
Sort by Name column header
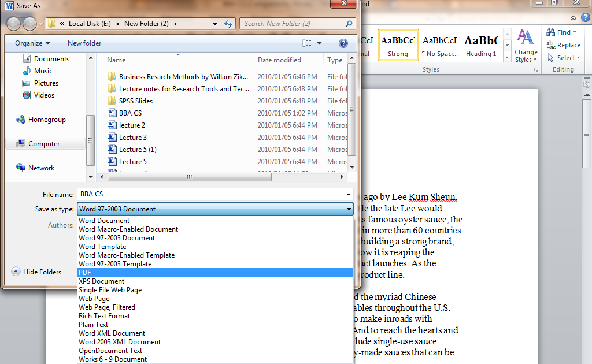(x=116, y=60)
